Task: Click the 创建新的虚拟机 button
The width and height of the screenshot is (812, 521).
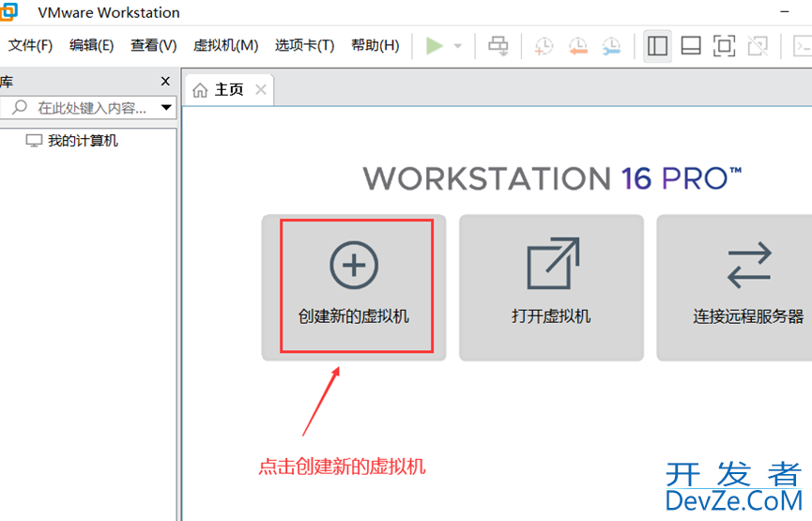Action: 354,286
